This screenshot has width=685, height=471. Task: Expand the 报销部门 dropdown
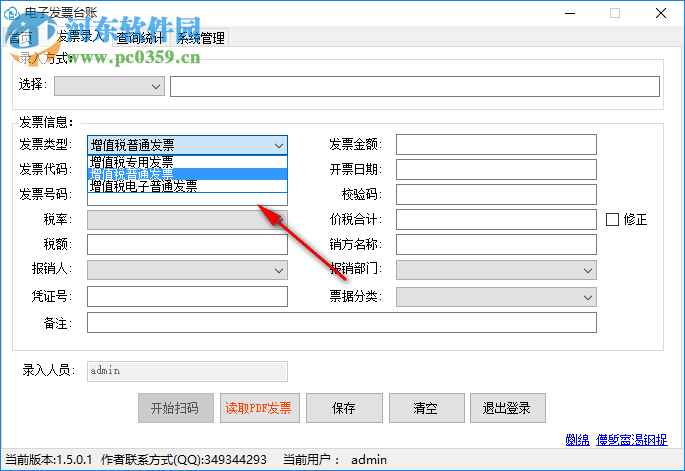point(496,270)
